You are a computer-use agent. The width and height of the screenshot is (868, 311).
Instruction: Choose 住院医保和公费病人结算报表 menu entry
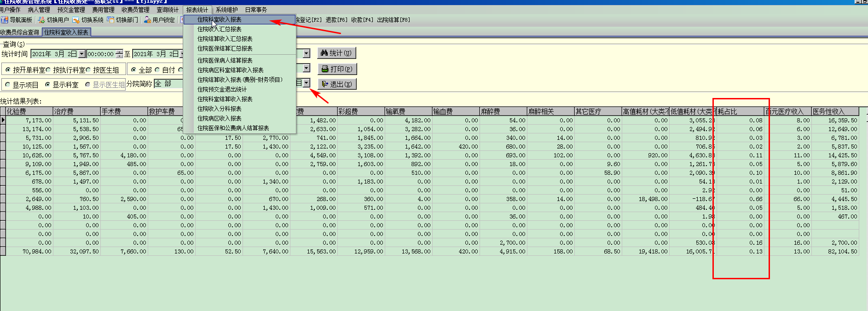(x=239, y=128)
